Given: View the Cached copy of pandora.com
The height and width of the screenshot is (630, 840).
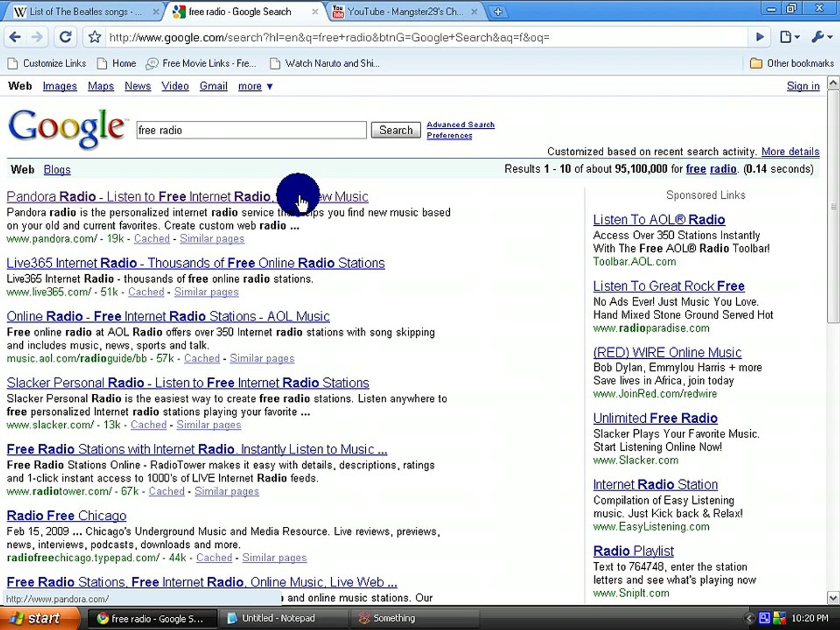Looking at the screenshot, I should [152, 239].
